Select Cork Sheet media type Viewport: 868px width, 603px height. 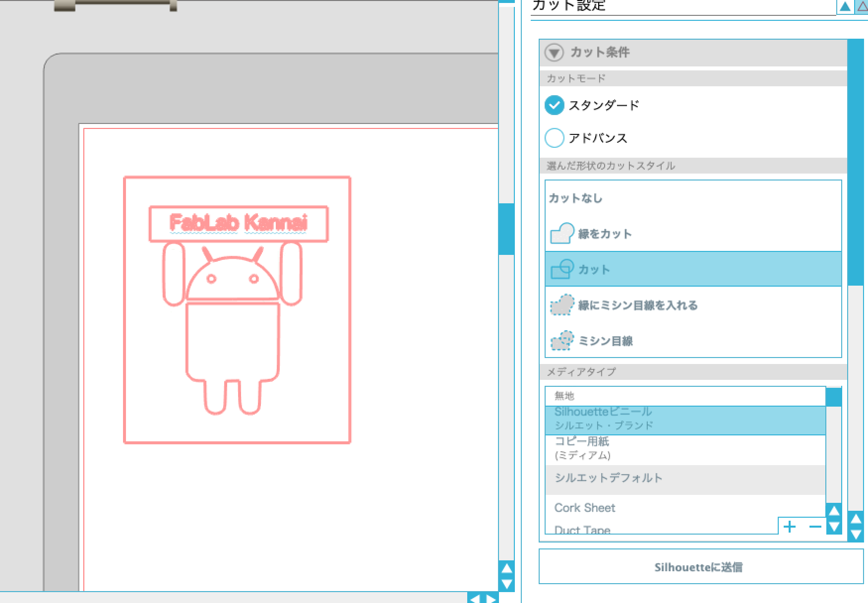coord(685,508)
